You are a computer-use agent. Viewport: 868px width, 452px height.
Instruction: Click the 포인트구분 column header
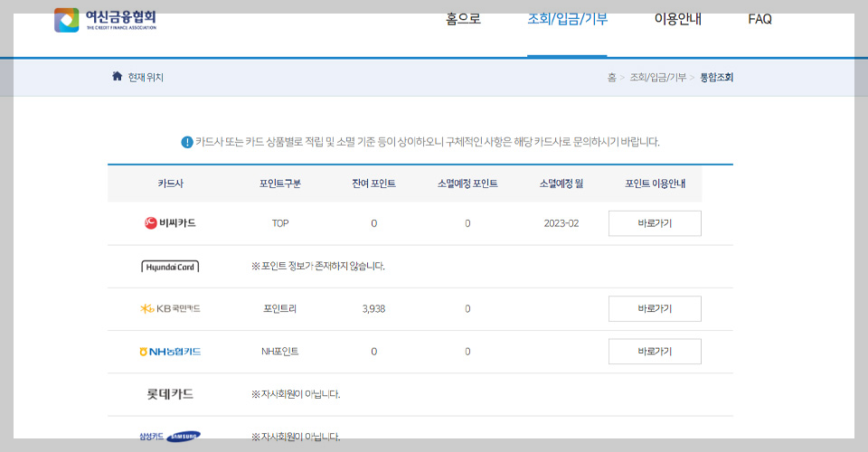coord(280,184)
